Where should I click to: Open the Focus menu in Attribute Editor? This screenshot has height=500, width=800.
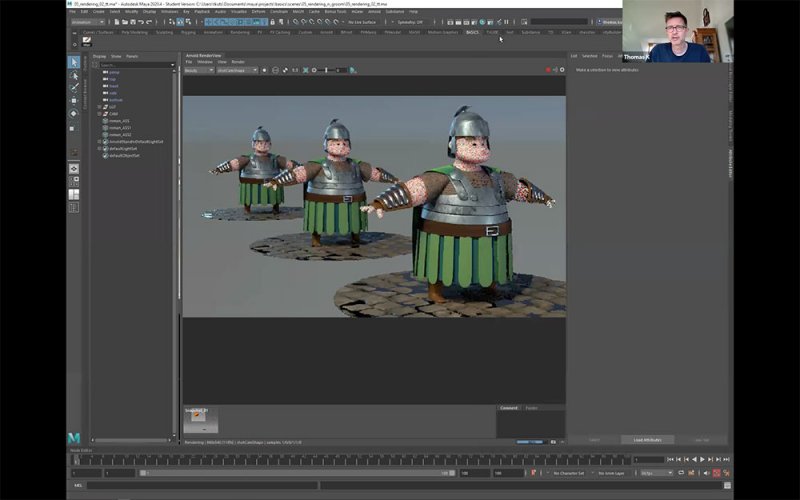click(607, 56)
